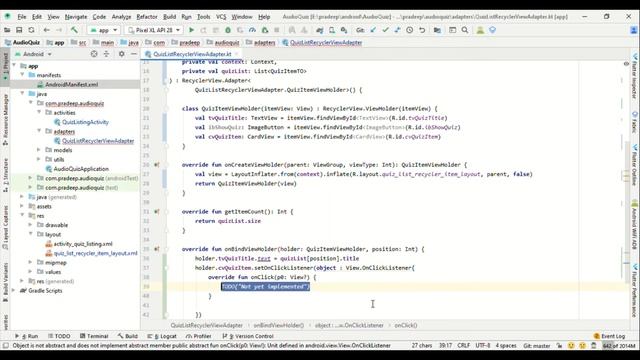Click the scroll from source target icon
This screenshot has width=640, height=360.
(94, 54)
